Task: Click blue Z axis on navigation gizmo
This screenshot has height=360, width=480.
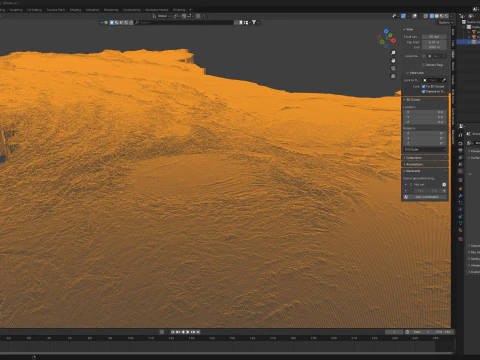Action: pyautogui.click(x=386, y=31)
